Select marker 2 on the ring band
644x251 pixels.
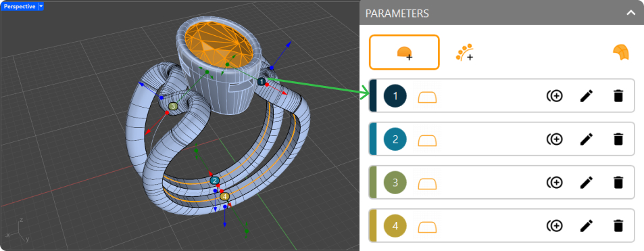[x=214, y=180]
